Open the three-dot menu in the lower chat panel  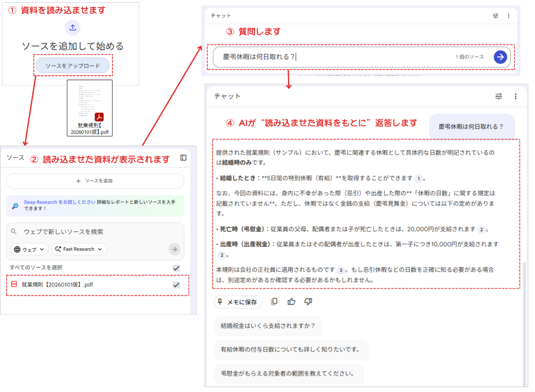click(515, 96)
